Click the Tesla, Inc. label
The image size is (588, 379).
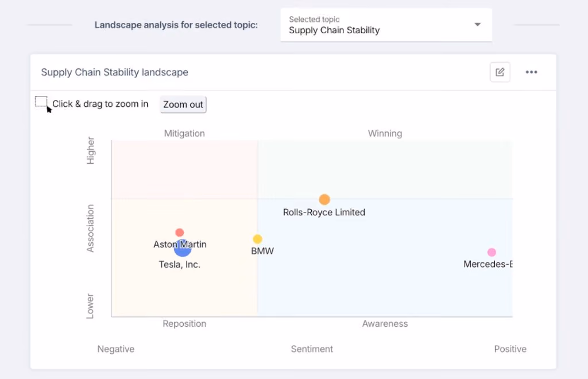(180, 264)
